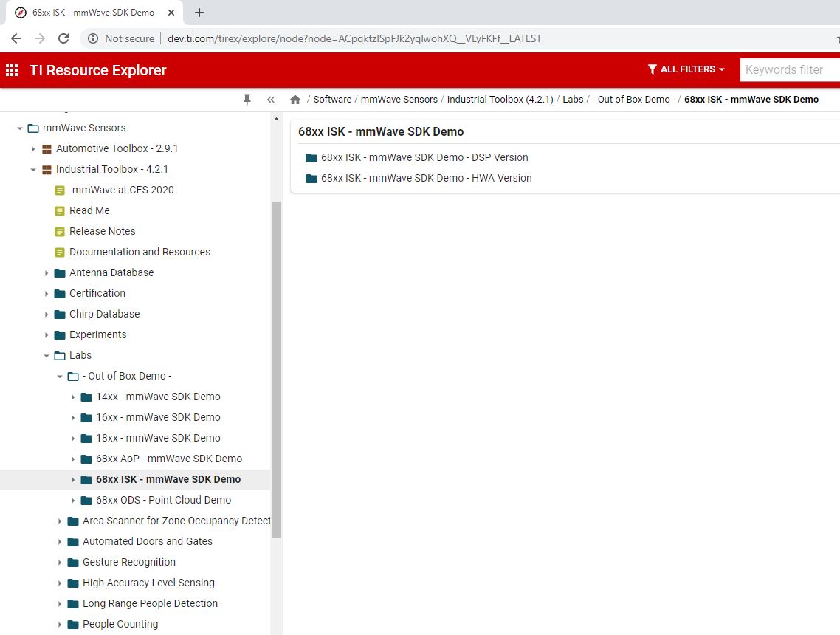Expand Long Range People Detection node
Viewport: 840px width, 635px height.
[x=60, y=604]
